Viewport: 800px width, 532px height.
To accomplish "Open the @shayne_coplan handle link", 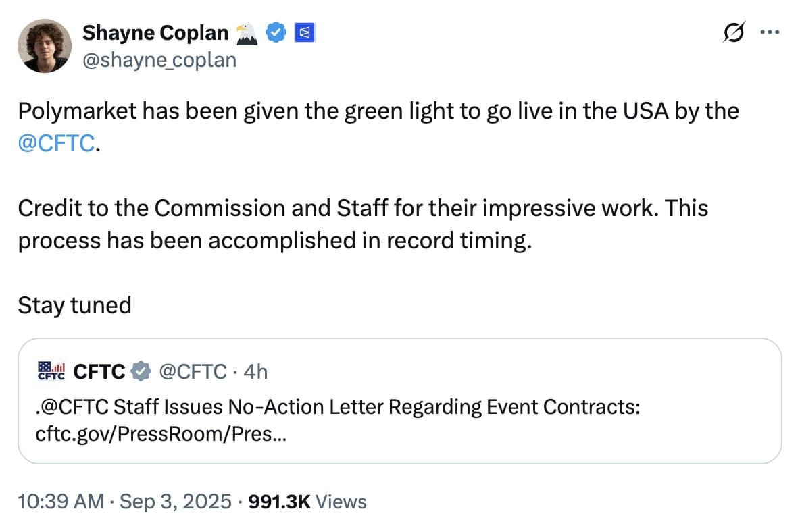I will click(159, 60).
